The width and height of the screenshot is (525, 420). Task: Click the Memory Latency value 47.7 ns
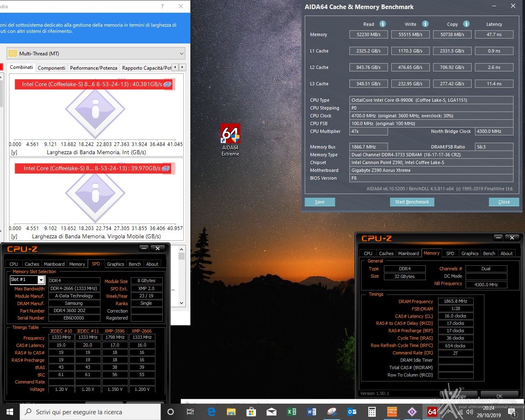(x=494, y=34)
